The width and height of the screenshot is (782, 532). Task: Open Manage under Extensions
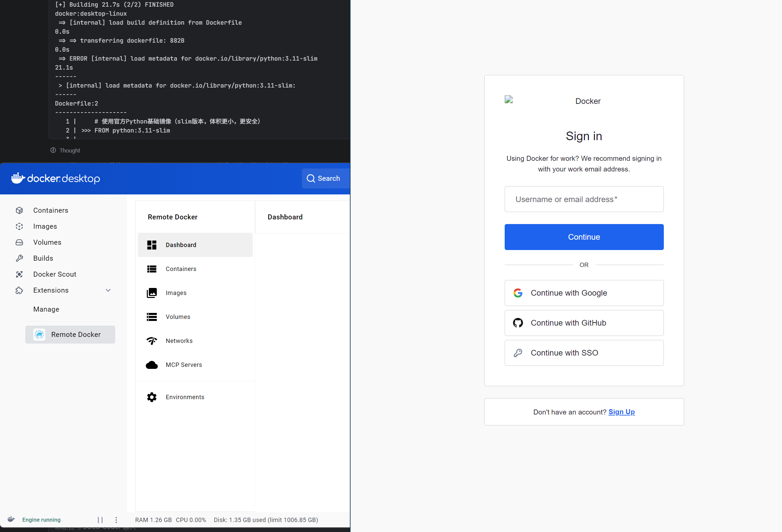point(46,309)
